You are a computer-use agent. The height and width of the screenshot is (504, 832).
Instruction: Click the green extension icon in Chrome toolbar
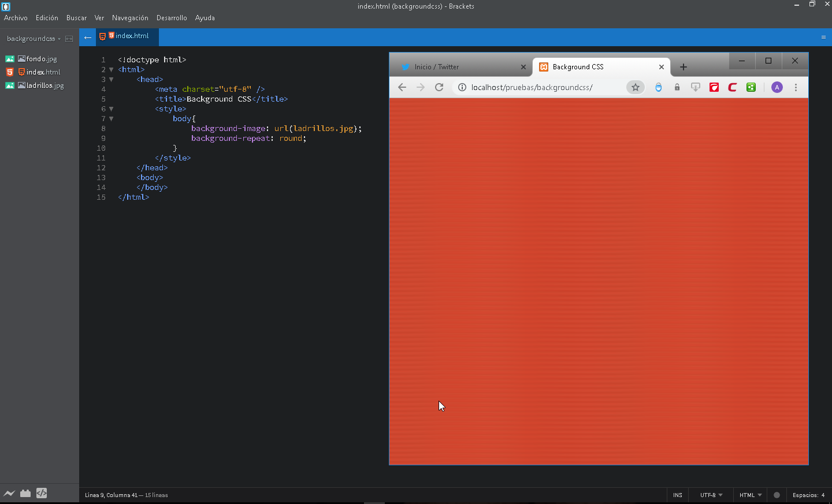coord(751,87)
